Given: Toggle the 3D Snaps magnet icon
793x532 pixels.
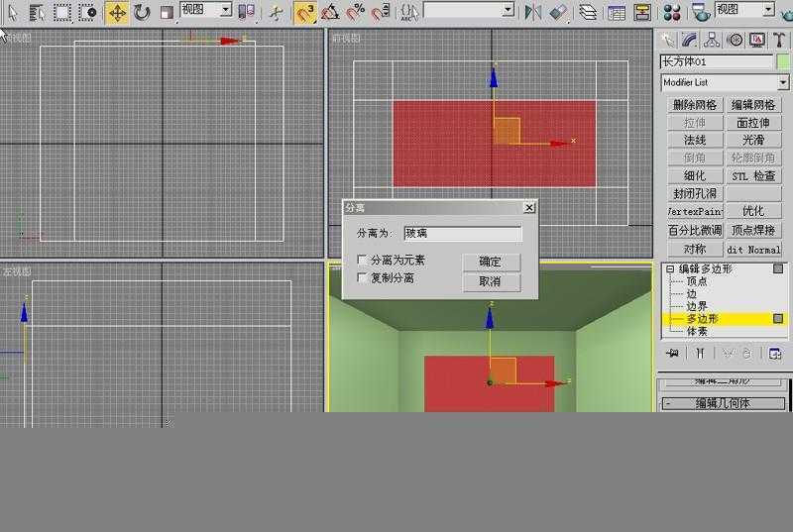Looking at the screenshot, I should tap(305, 12).
